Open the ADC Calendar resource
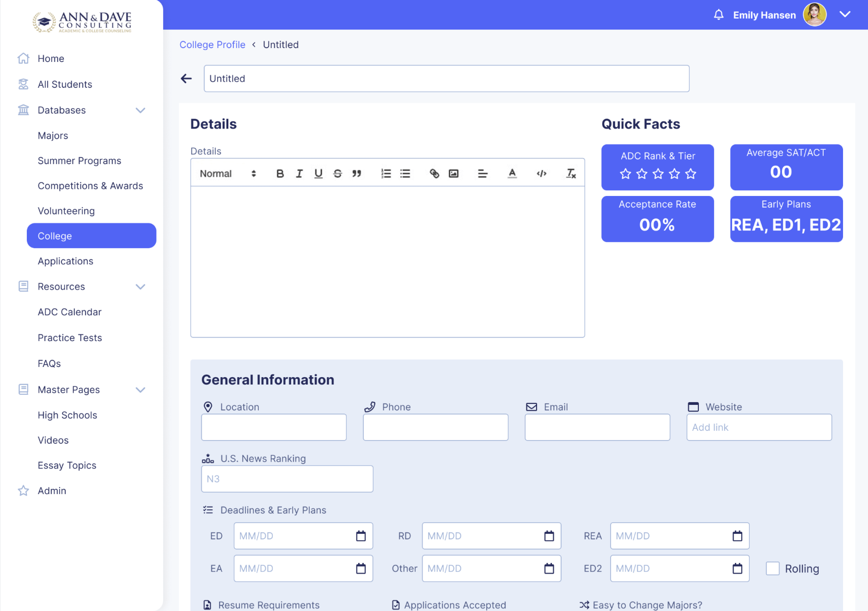The width and height of the screenshot is (868, 611). tap(70, 312)
